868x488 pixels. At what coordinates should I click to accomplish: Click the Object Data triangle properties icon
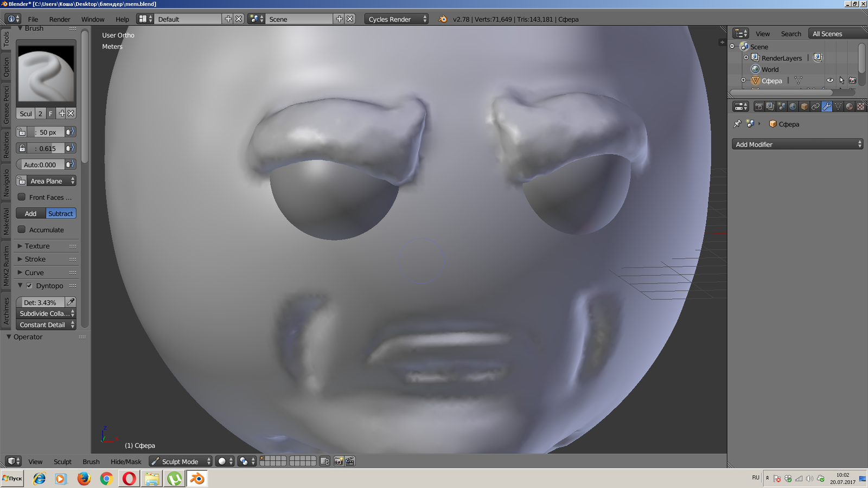(x=838, y=107)
